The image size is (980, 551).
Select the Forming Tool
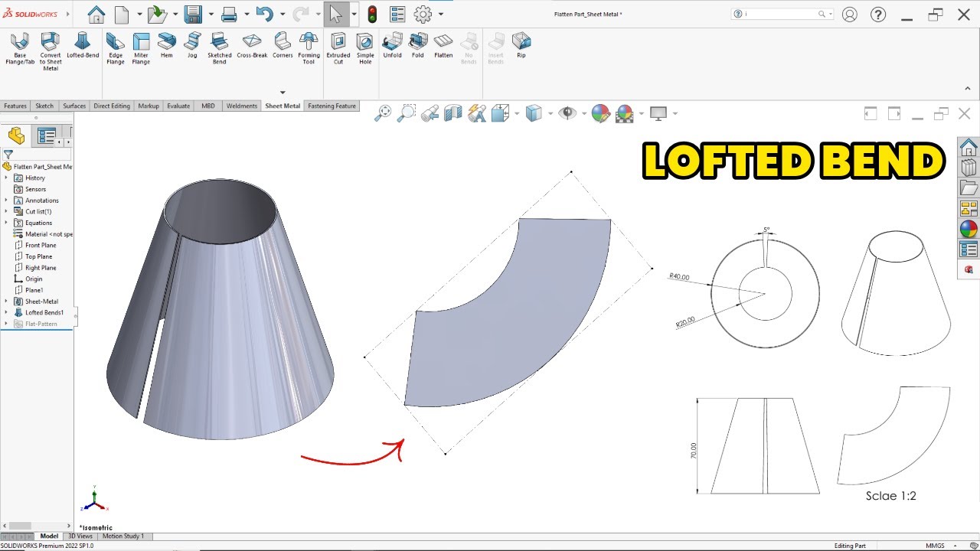coord(309,47)
